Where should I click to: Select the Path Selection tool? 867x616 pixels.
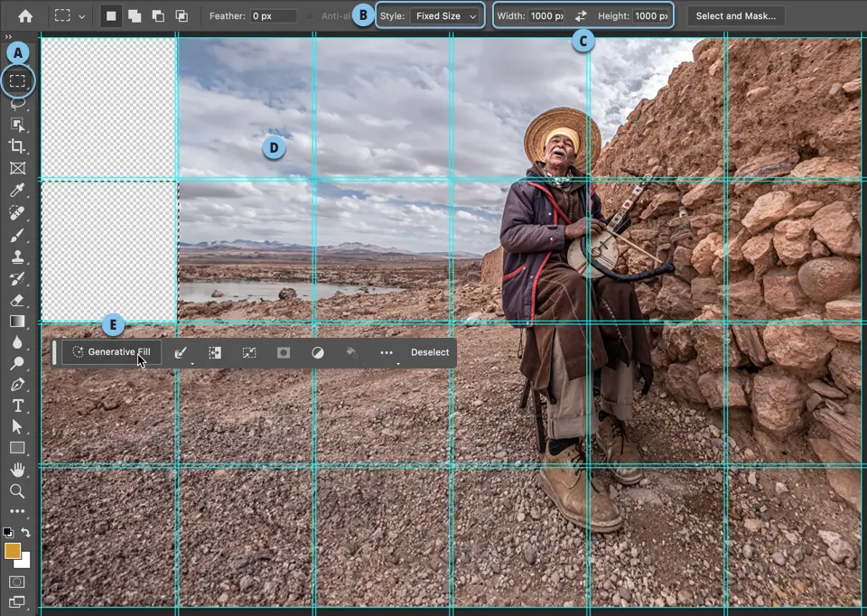coord(18,427)
